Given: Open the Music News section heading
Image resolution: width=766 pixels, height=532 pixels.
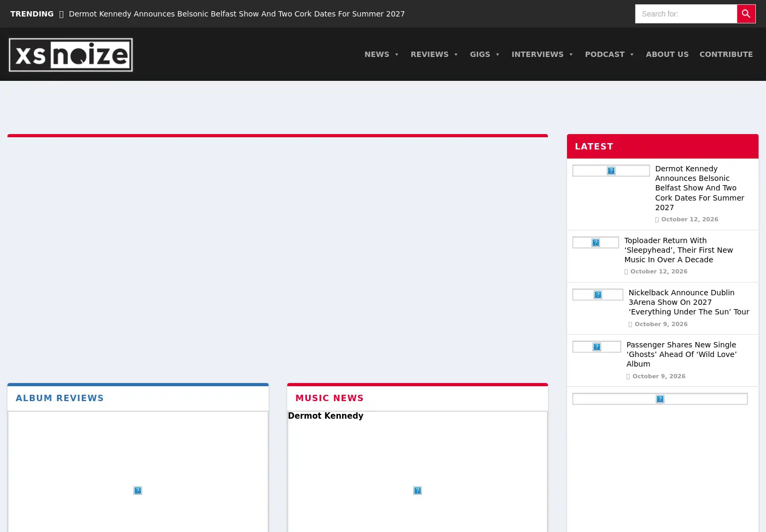Looking at the screenshot, I should pos(329,398).
